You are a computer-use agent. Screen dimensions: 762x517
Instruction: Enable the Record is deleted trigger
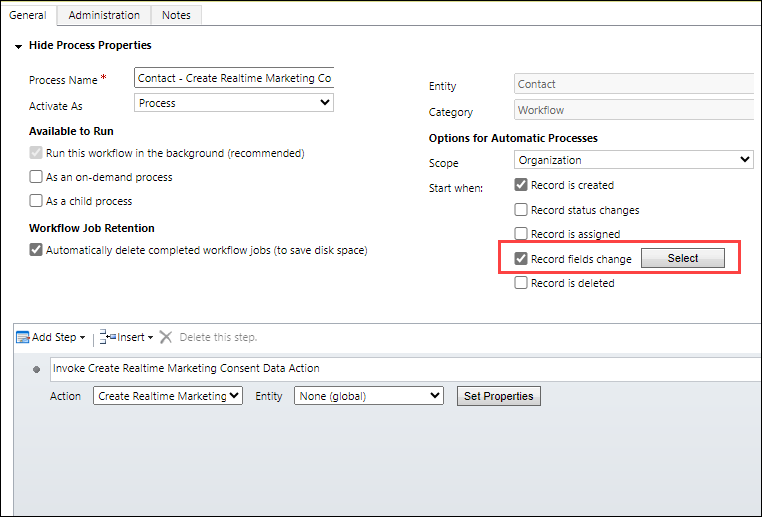pyautogui.click(x=521, y=283)
